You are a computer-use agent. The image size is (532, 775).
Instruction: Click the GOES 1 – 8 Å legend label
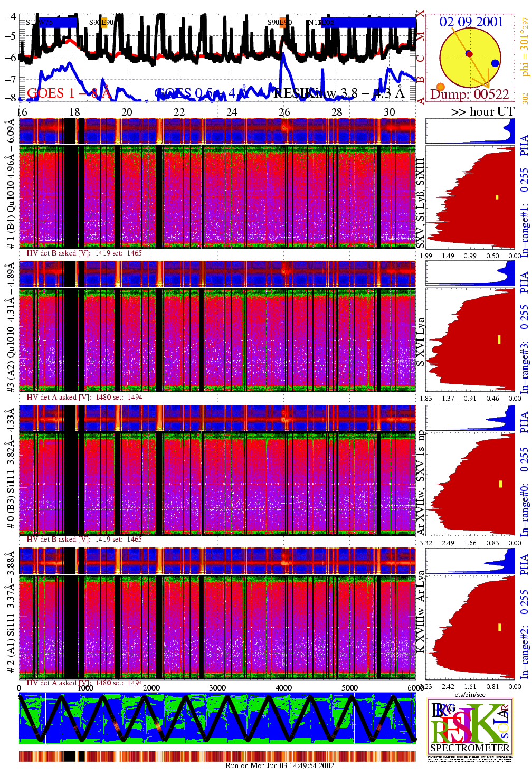pos(69,93)
